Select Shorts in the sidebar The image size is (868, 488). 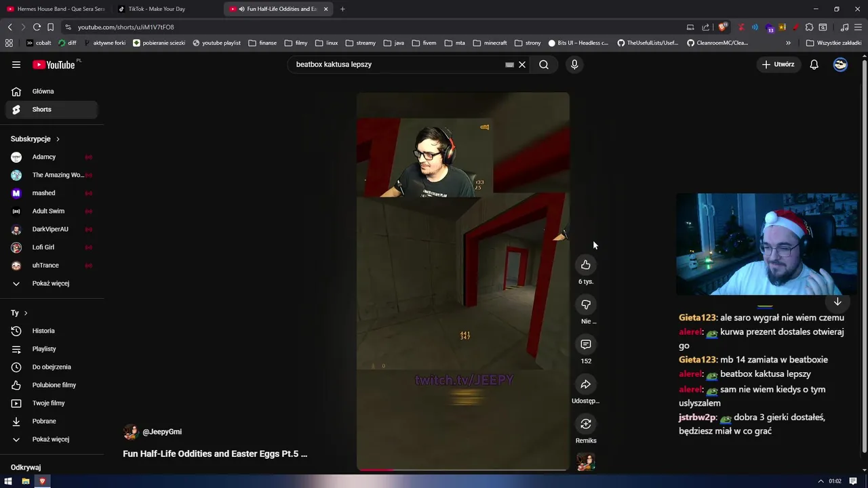tap(51, 109)
